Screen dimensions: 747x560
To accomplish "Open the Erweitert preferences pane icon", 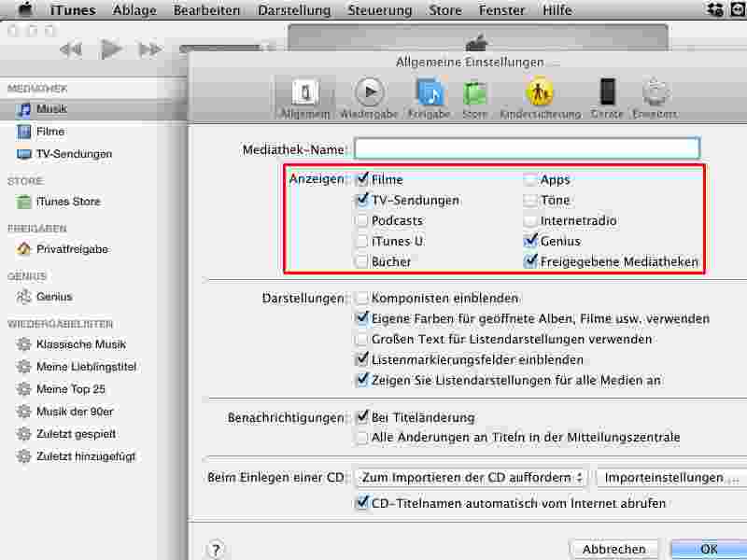I will point(655,98).
